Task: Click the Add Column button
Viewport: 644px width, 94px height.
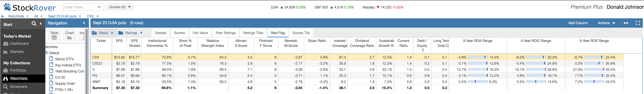Action: coord(578,23)
